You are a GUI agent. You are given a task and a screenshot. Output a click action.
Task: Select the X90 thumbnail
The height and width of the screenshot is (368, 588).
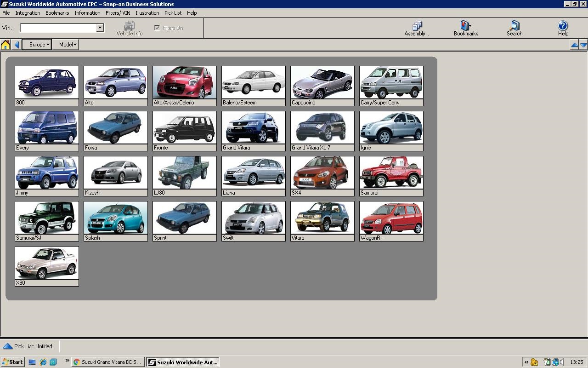47,266
